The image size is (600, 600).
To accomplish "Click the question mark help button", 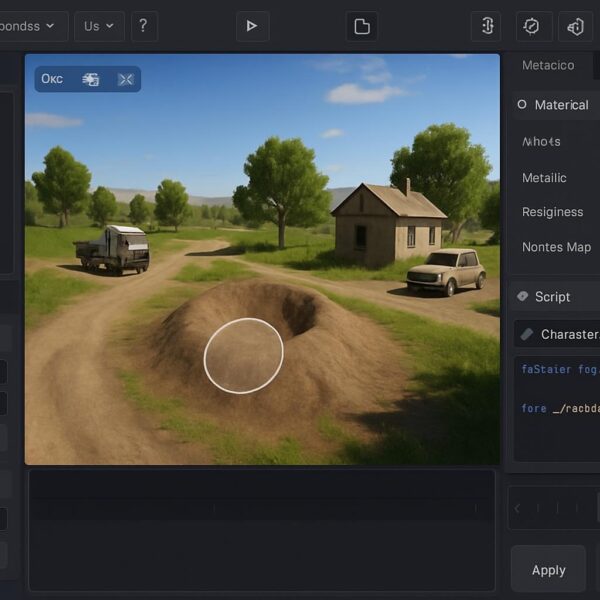I will (x=144, y=26).
